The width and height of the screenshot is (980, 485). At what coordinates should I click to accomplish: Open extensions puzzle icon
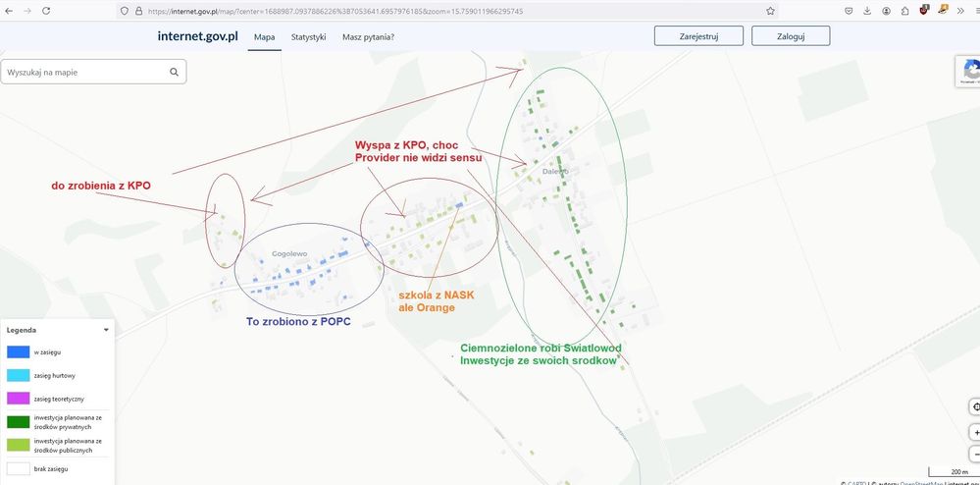click(905, 11)
